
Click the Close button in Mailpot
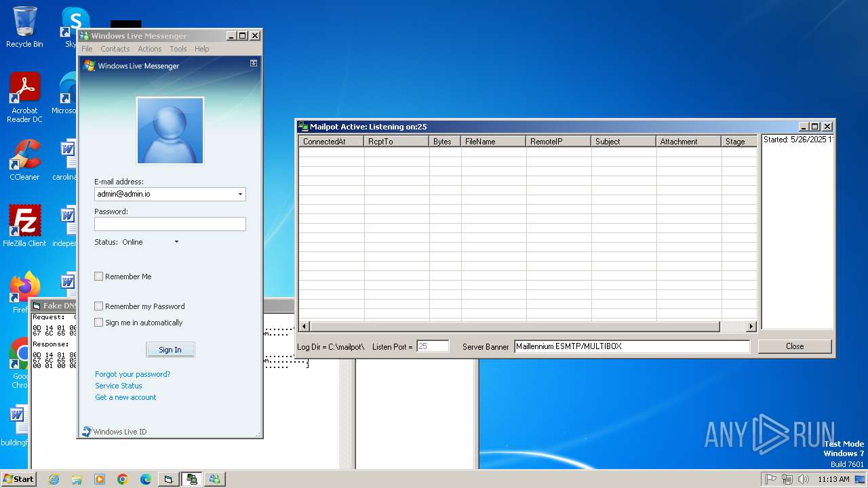click(795, 346)
